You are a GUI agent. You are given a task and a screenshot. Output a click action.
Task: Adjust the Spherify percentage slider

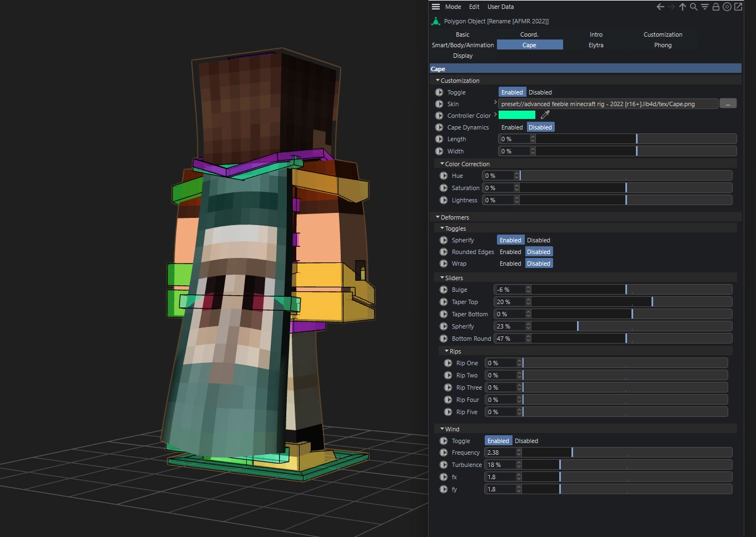[631, 326]
